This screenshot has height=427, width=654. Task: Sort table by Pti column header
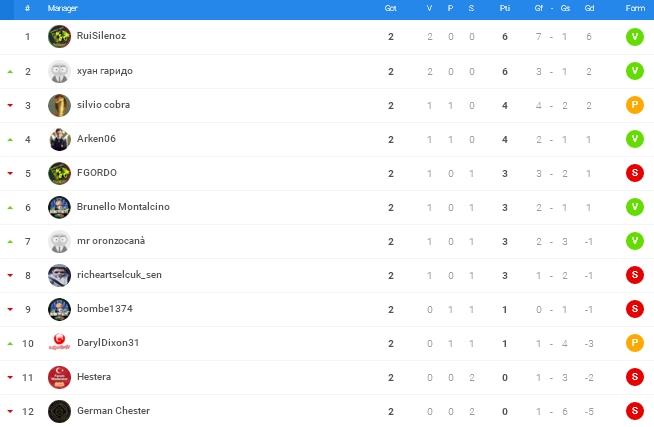point(504,8)
